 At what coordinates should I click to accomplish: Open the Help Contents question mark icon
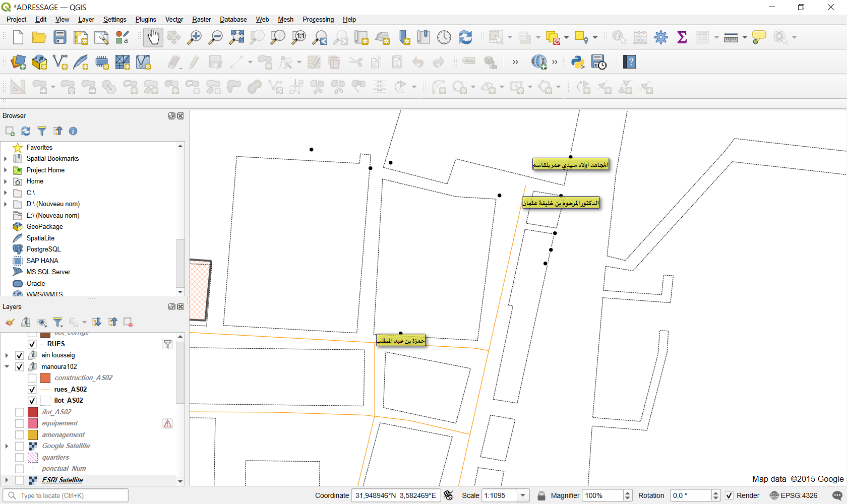click(630, 62)
